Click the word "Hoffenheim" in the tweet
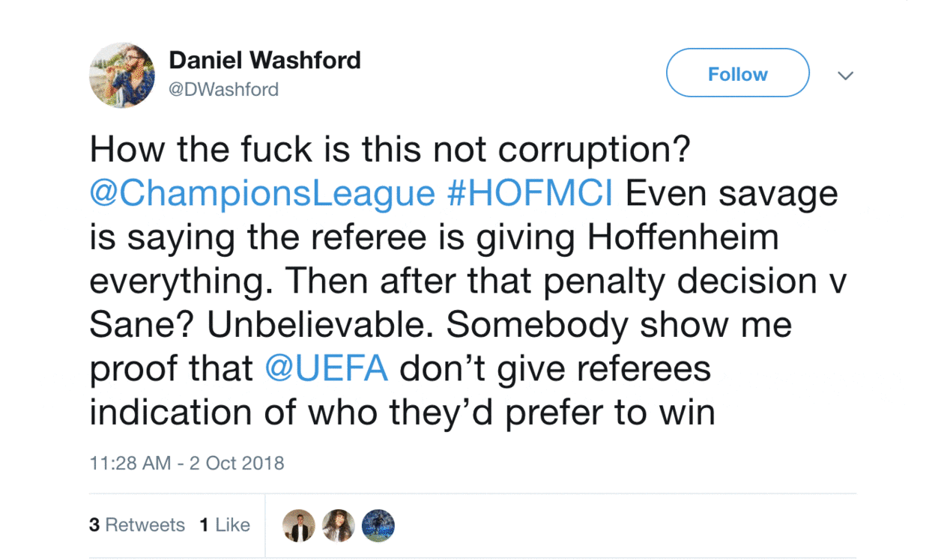This screenshot has width=947, height=560. (x=683, y=237)
